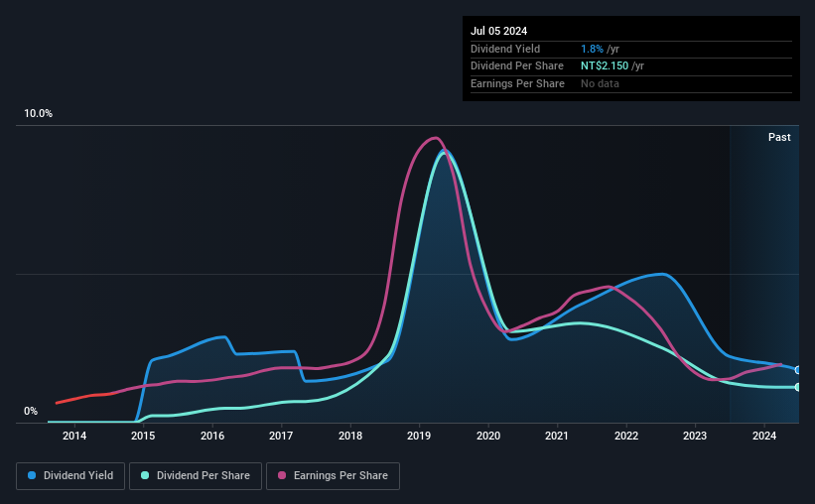This screenshot has width=815, height=504.
Task: Click the blue Dividend Yield legend dot
Action: click(32, 475)
